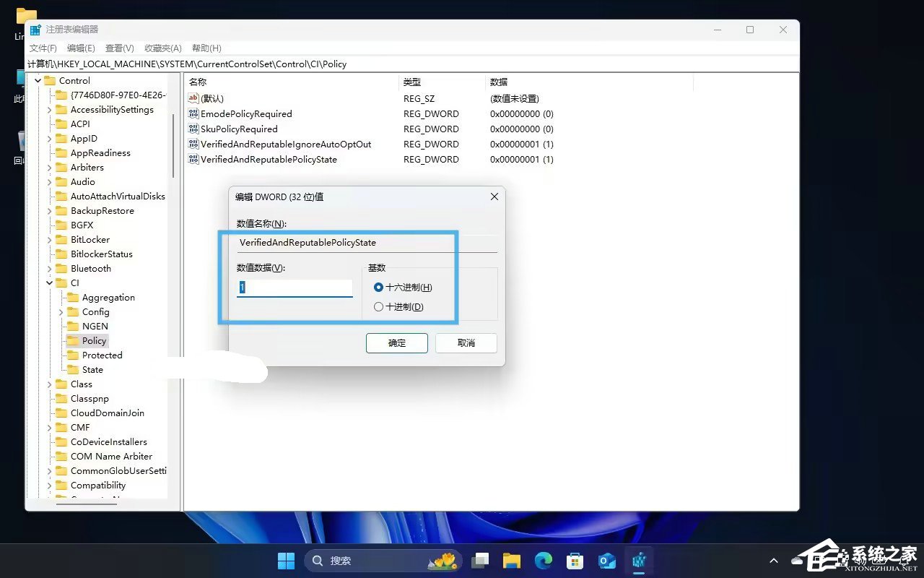Select the AutoAttachVirtualDisks tree item
The width and height of the screenshot is (924, 578).
118,196
